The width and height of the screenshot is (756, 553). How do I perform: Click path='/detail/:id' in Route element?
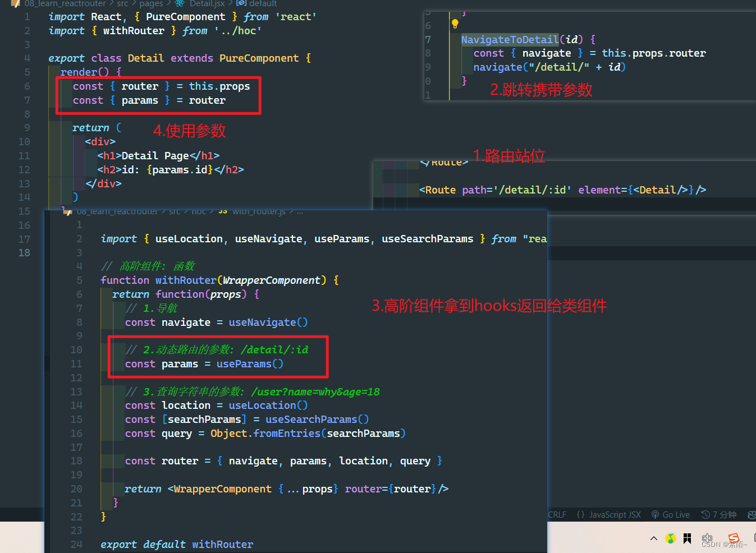[516, 190]
